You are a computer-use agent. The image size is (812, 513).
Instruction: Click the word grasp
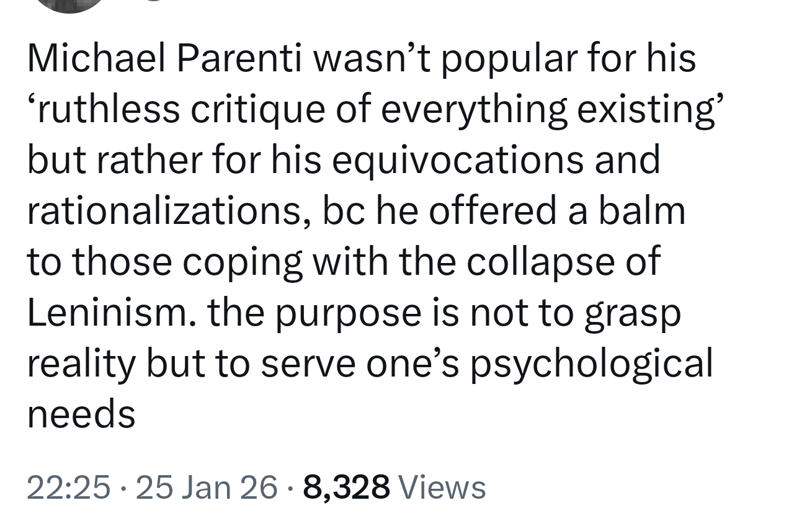tap(631, 313)
